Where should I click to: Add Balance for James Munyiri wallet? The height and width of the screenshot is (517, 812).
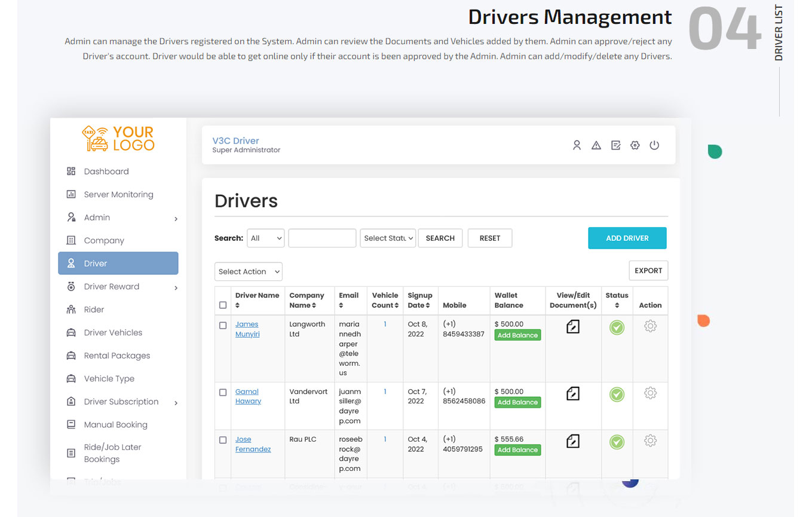[517, 335]
